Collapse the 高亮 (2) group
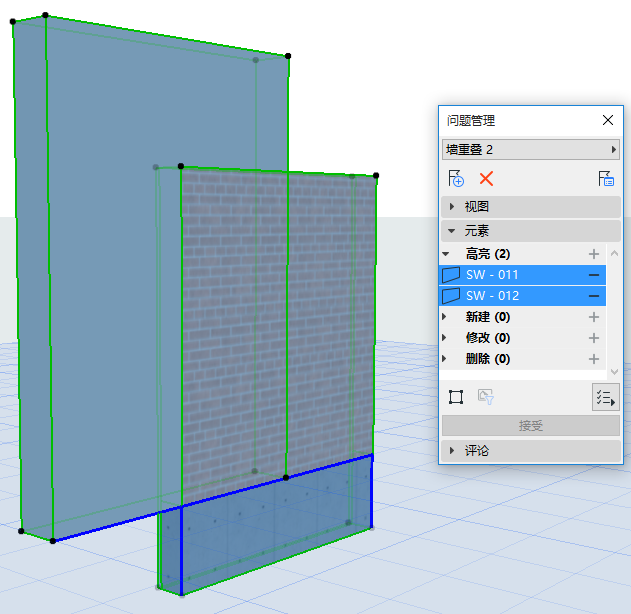631x614 pixels. [446, 254]
